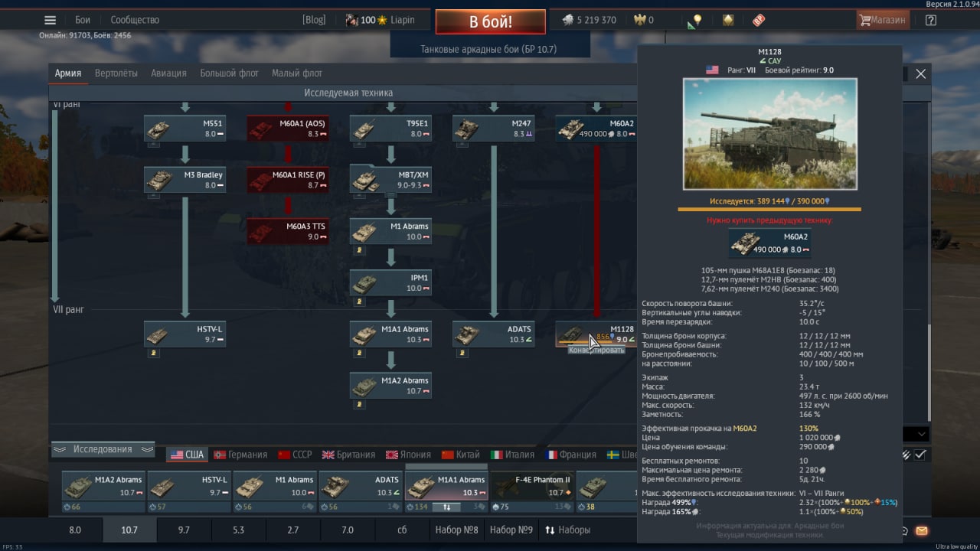
Task: Click swap arrows under M1A1 Abrams slot
Action: tap(446, 507)
